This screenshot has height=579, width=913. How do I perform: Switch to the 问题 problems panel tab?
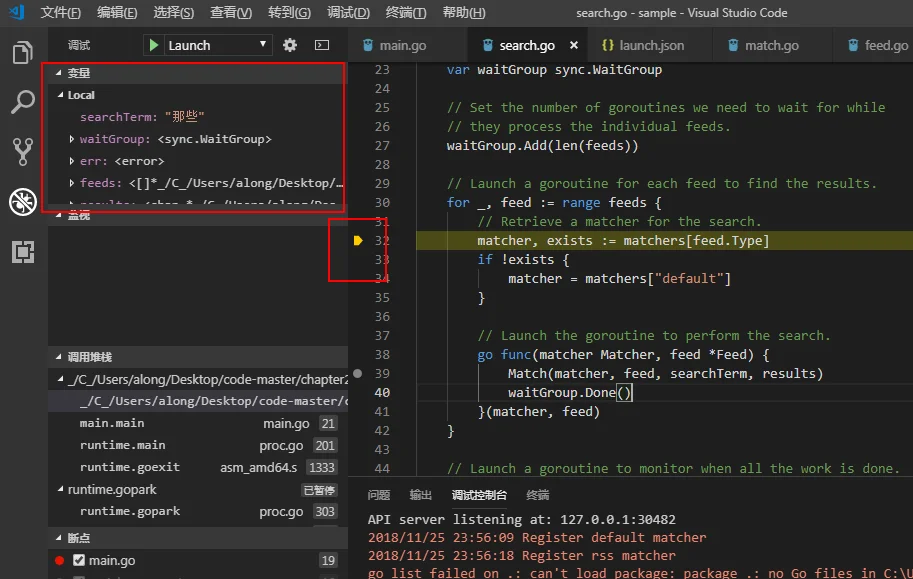pos(379,495)
